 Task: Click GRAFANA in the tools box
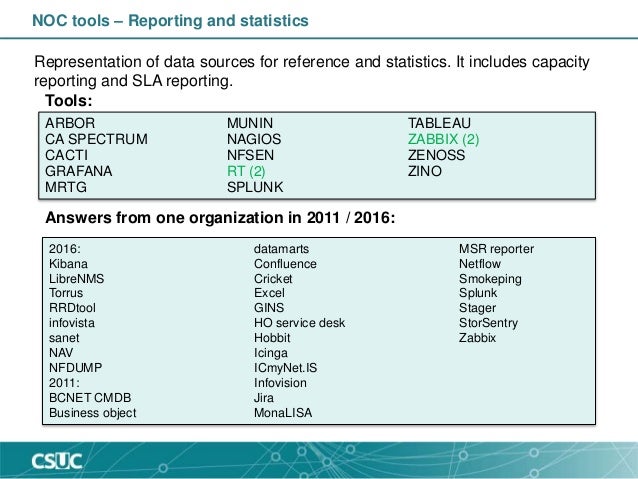coord(79,171)
